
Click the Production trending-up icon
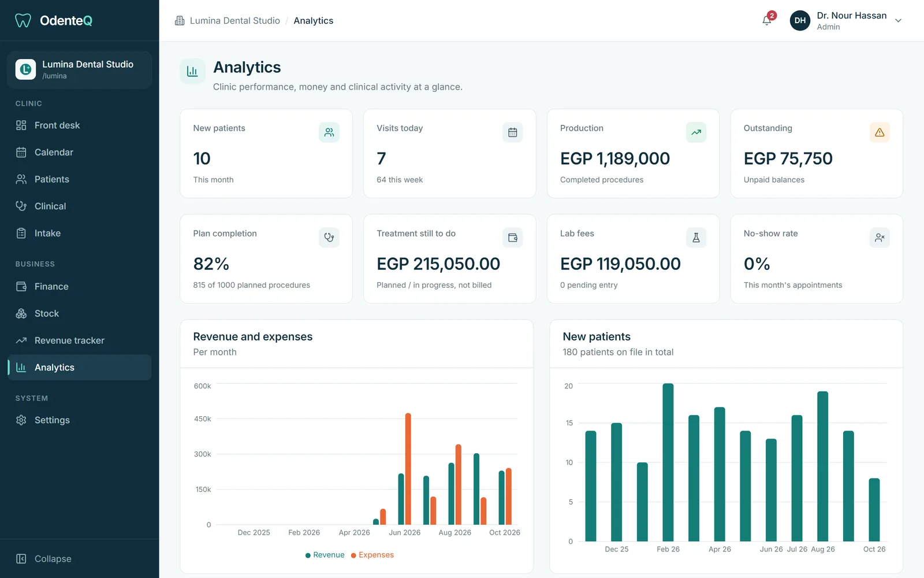[x=696, y=132]
